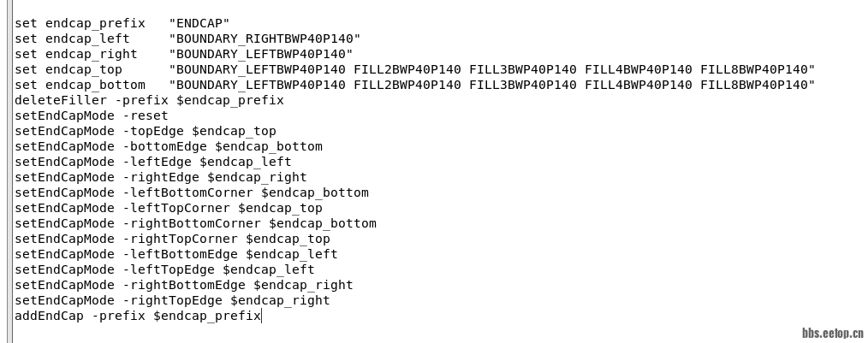Click the -topEdge option text
Image resolution: width=868 pixels, height=343 pixels.
(x=153, y=132)
